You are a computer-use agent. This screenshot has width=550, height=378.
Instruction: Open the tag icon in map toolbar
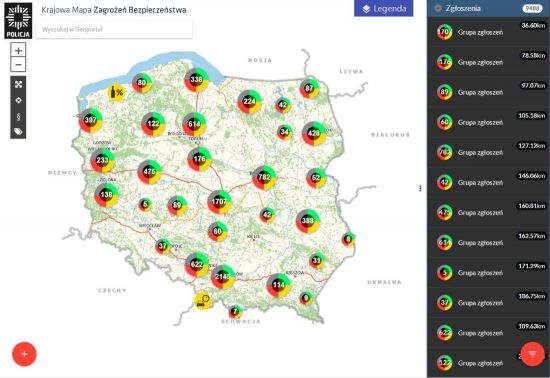coord(18,131)
